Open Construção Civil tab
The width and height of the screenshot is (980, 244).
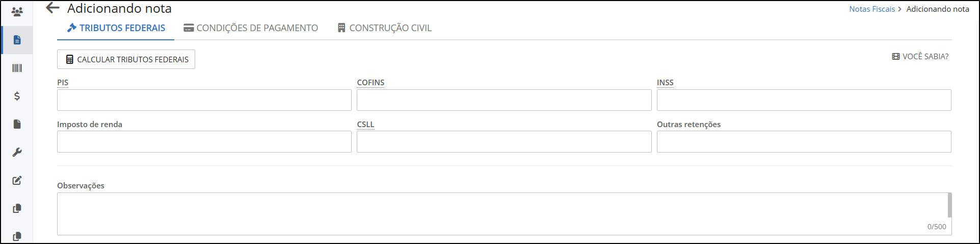click(384, 28)
